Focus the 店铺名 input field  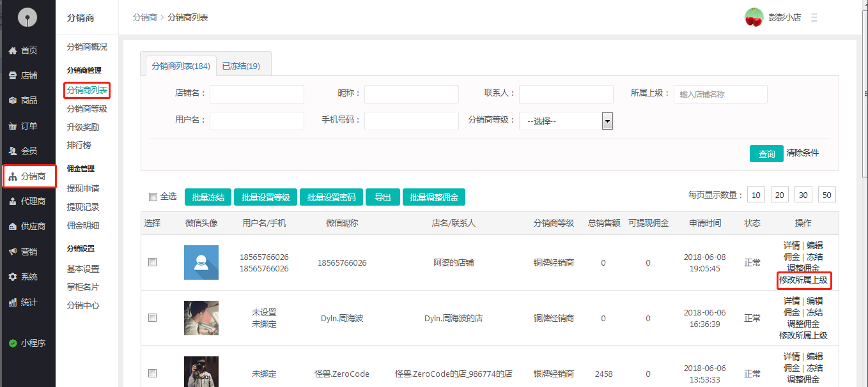pyautogui.click(x=257, y=94)
